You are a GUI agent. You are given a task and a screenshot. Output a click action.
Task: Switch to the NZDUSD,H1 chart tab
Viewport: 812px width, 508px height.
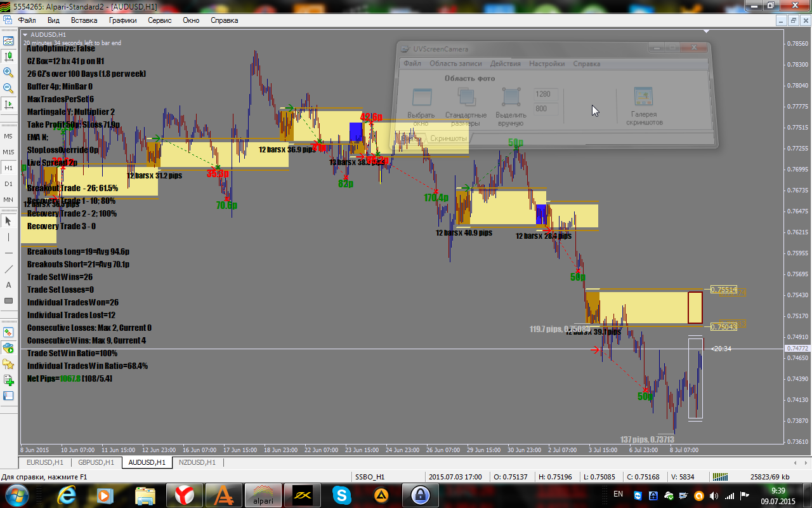(x=197, y=462)
